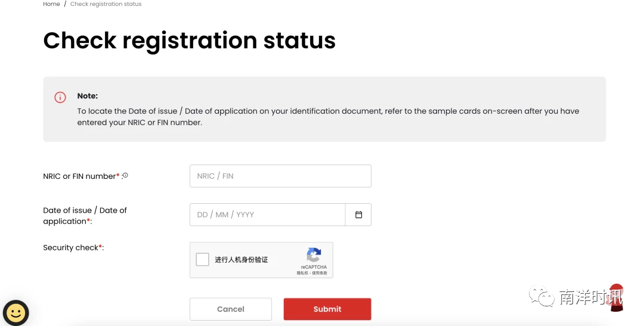Click the reCAPTCHA arrows logo

point(314,255)
